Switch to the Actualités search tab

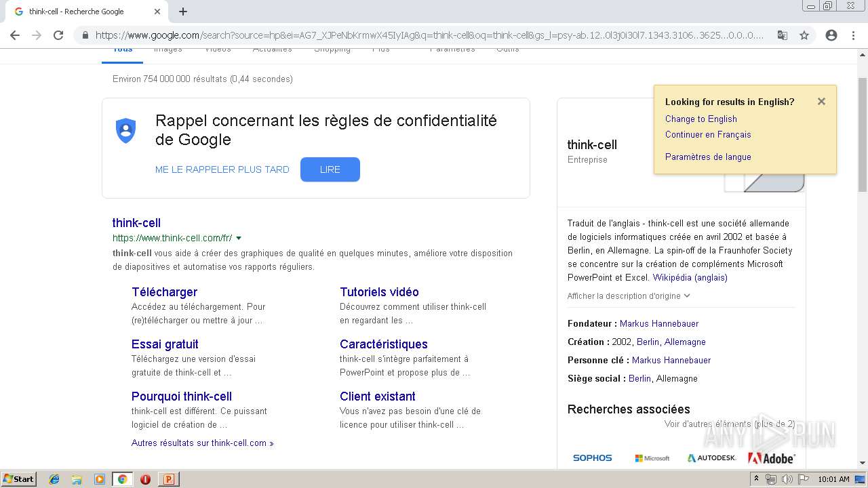273,50
